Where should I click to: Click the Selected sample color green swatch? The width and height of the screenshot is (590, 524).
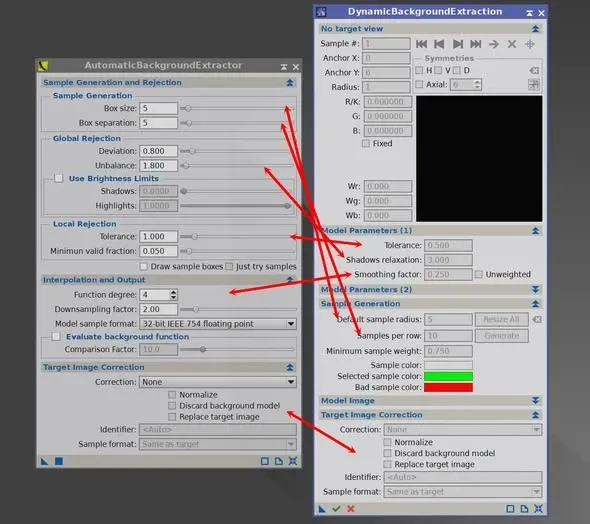[448, 376]
